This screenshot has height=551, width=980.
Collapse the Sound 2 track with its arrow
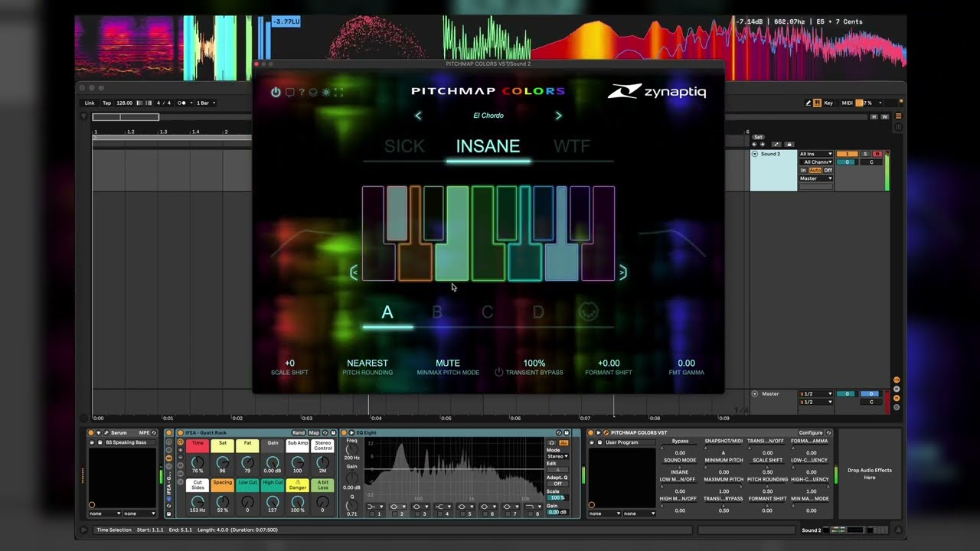point(754,154)
